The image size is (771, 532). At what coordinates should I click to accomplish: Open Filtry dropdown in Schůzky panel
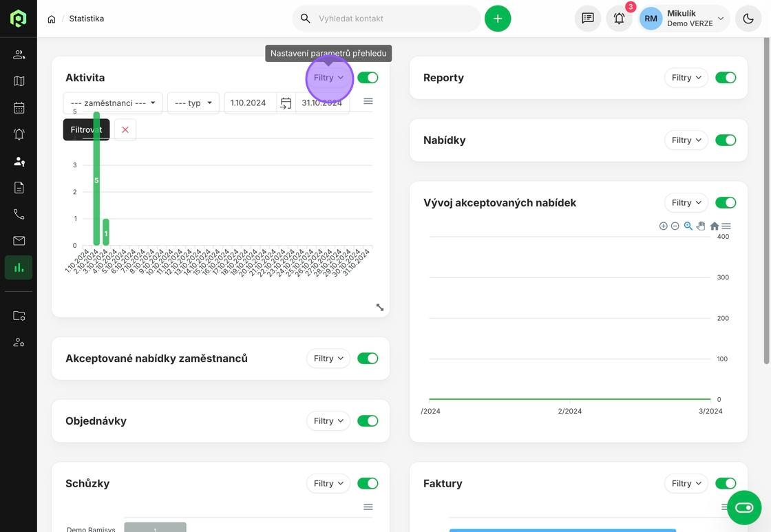tap(328, 483)
